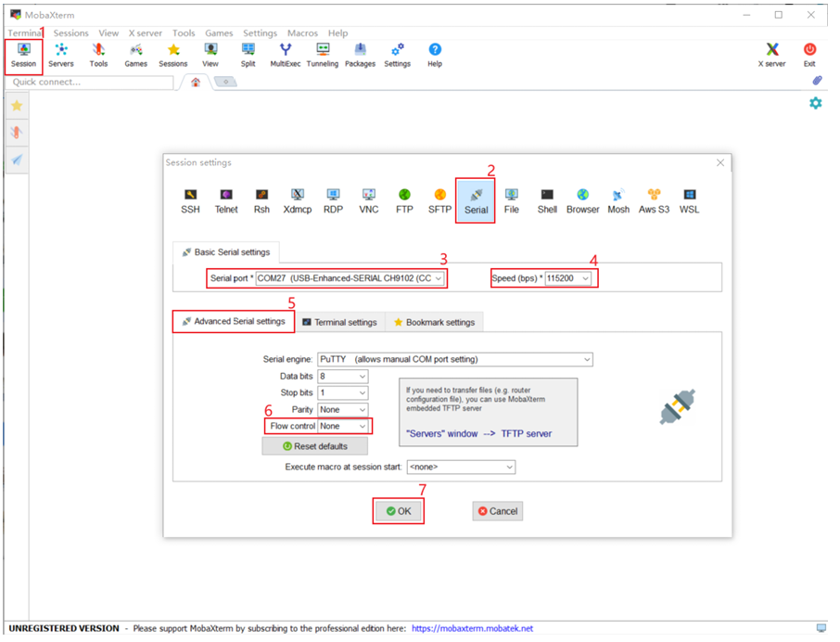Open the Sessions menu
The image size is (840, 642).
pyautogui.click(x=70, y=32)
